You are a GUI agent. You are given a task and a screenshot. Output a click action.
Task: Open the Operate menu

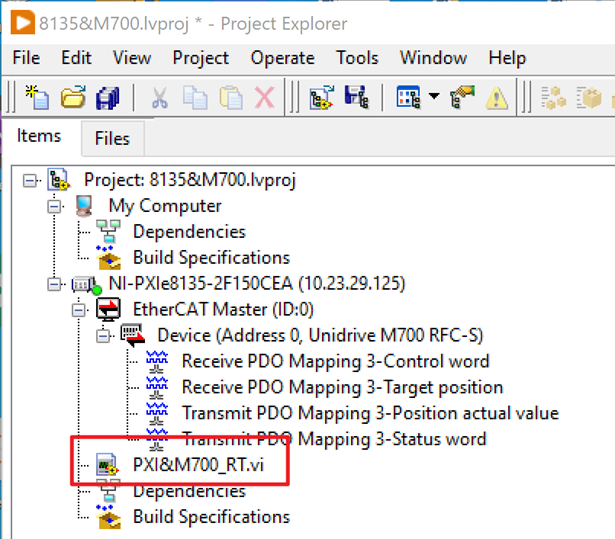(x=282, y=58)
